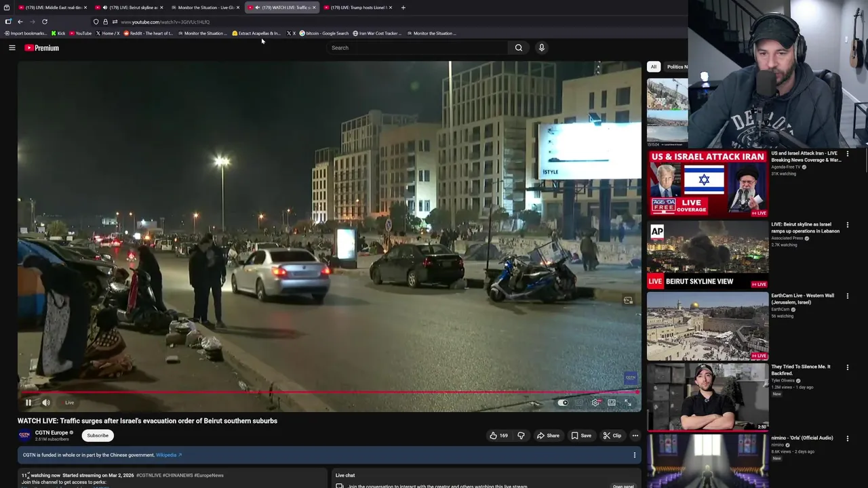Click the #EuropeNews hashtag
868x488 pixels.
click(x=209, y=475)
